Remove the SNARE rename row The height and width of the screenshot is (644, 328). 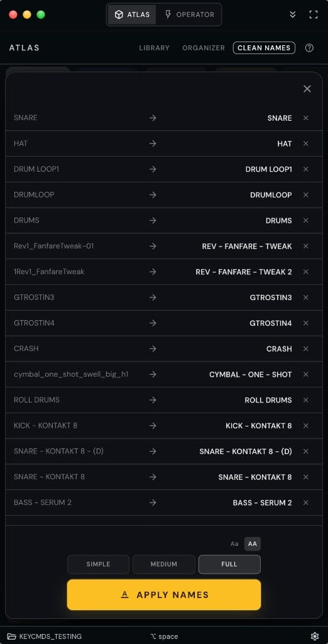[306, 118]
